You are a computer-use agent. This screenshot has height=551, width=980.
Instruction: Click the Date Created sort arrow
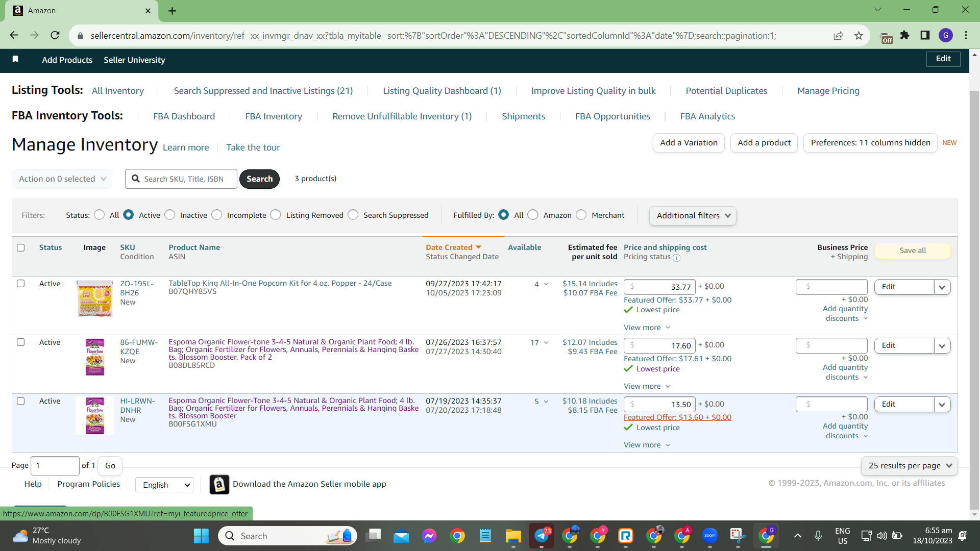click(478, 247)
